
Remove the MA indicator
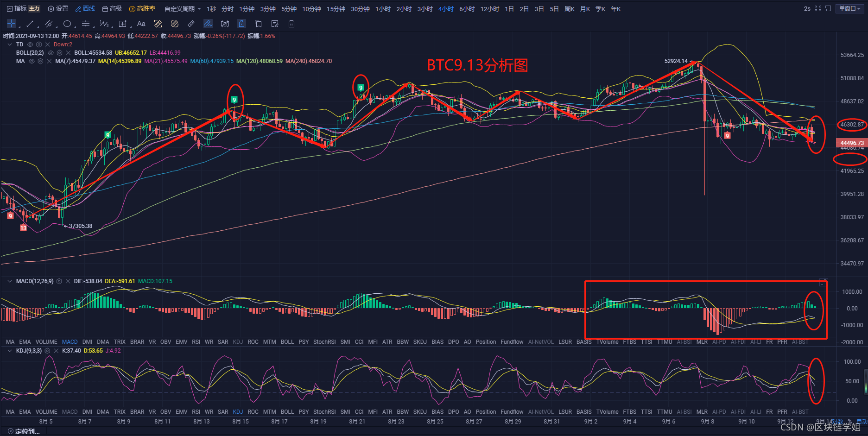pyautogui.click(x=49, y=61)
